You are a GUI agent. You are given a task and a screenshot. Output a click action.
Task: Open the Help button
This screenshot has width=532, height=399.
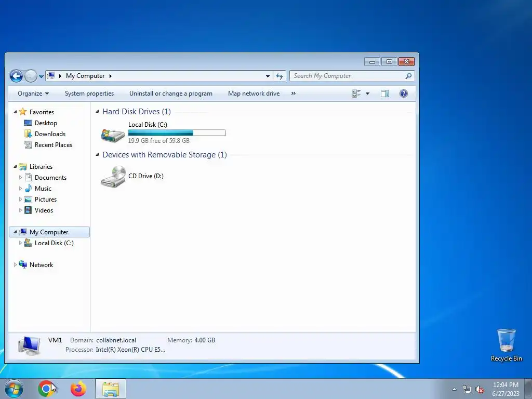[x=403, y=94]
